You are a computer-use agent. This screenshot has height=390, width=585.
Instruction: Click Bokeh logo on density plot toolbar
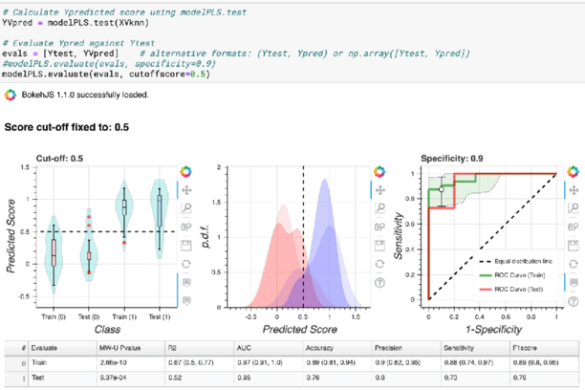click(379, 172)
